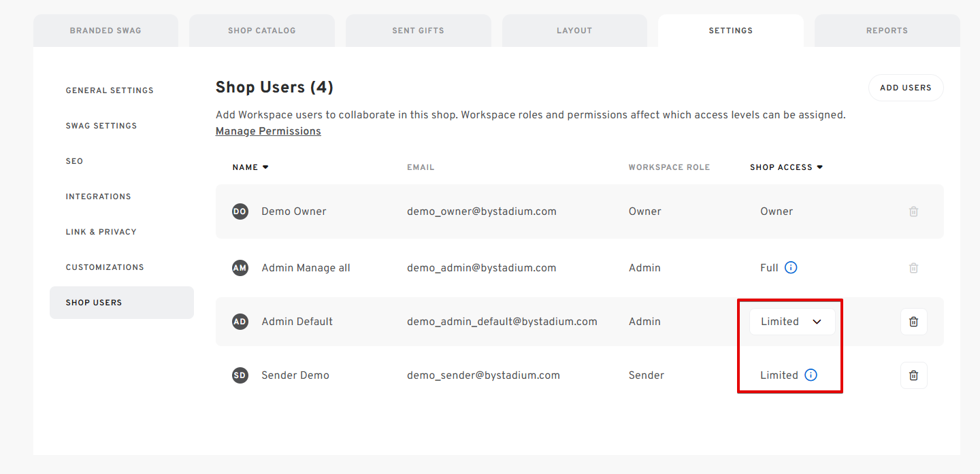
Task: Click info icon next to Full access
Action: [790, 268]
